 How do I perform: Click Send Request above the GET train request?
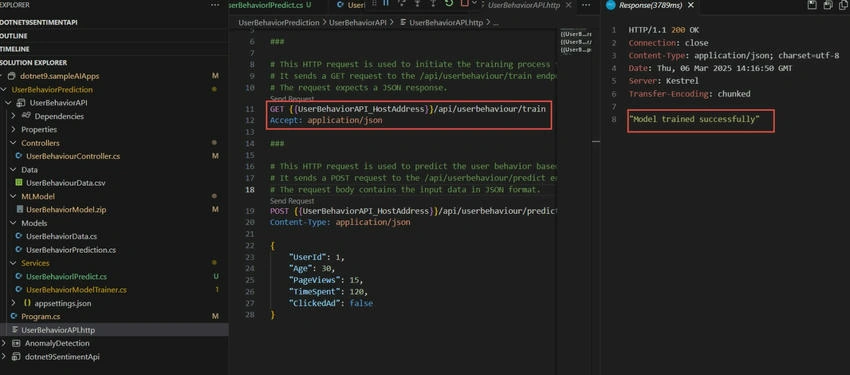coord(292,99)
